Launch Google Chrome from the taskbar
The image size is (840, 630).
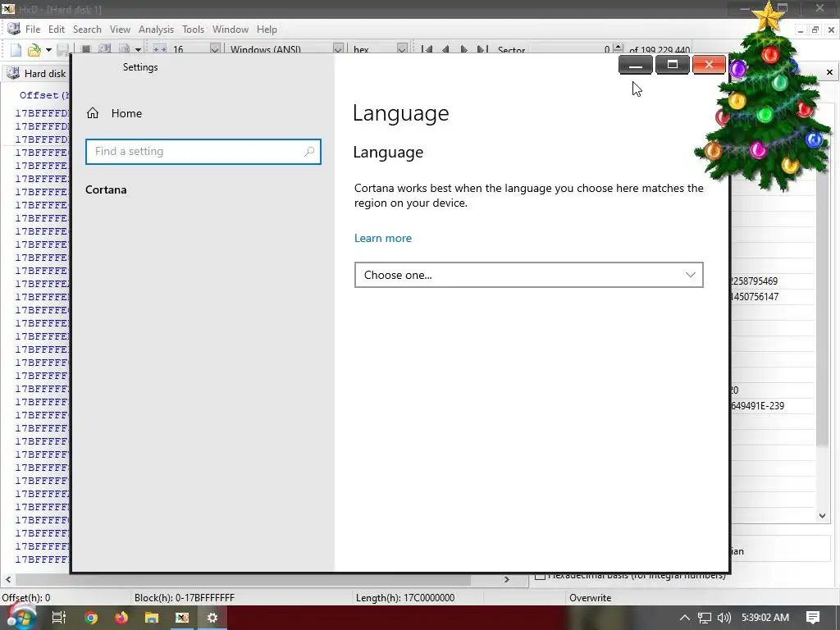coord(91,618)
